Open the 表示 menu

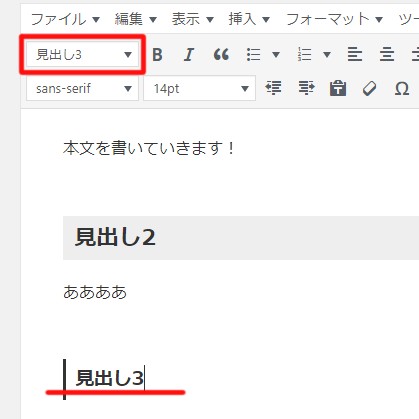193,19
